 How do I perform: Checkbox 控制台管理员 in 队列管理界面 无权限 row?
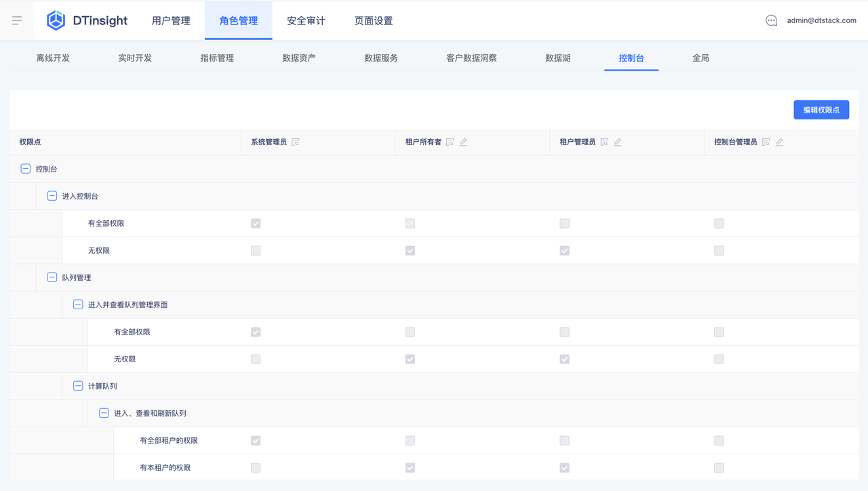[x=719, y=359]
